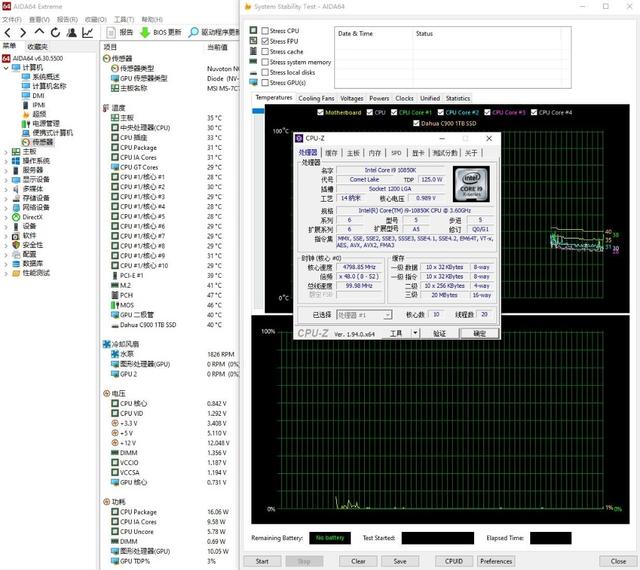
Task: Select the 传感器 sensor tree item
Action: pyautogui.click(x=42, y=142)
